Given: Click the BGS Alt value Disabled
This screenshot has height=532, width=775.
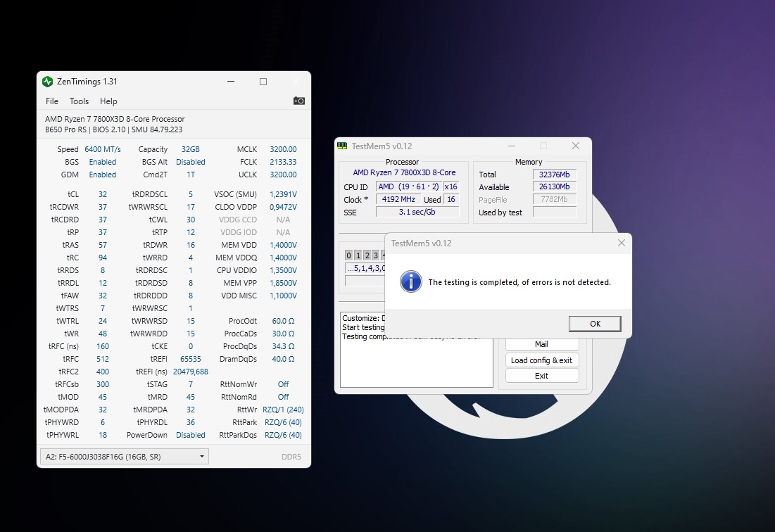Looking at the screenshot, I should click(191, 162).
